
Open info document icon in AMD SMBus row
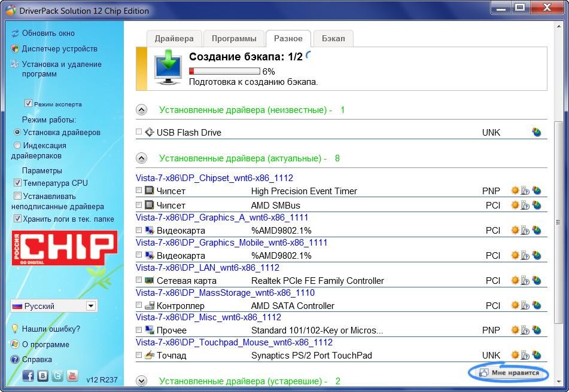525,205
